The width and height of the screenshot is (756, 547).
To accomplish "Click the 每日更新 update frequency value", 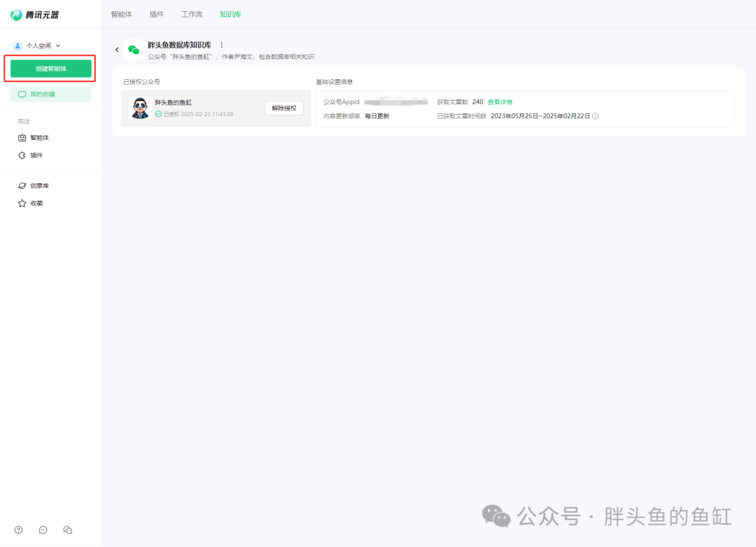I will [x=377, y=116].
